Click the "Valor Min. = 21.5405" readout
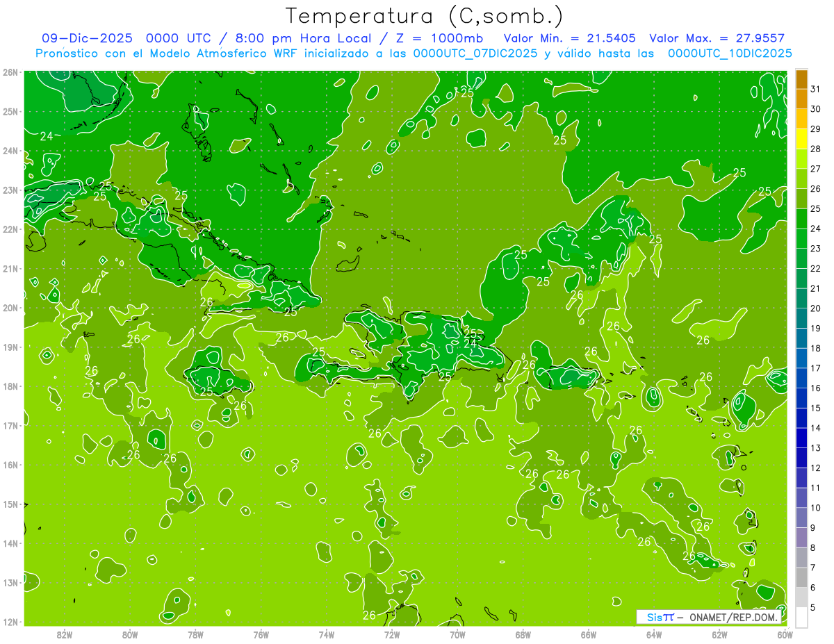Viewport: 834px width, 644px height. pos(569,38)
